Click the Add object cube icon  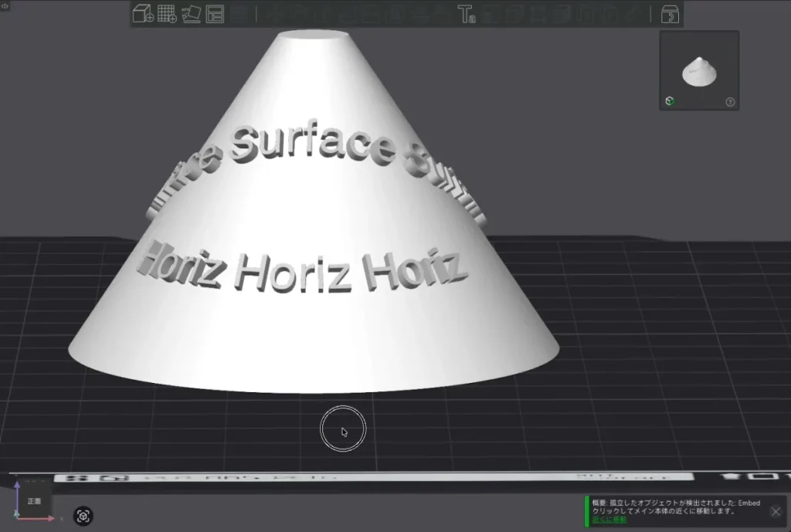(x=143, y=14)
